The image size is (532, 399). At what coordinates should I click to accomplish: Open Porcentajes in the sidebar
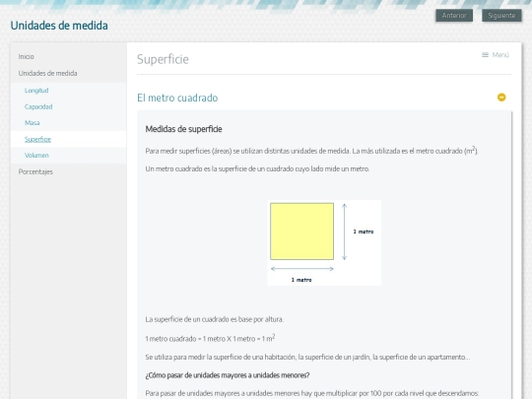[35, 171]
